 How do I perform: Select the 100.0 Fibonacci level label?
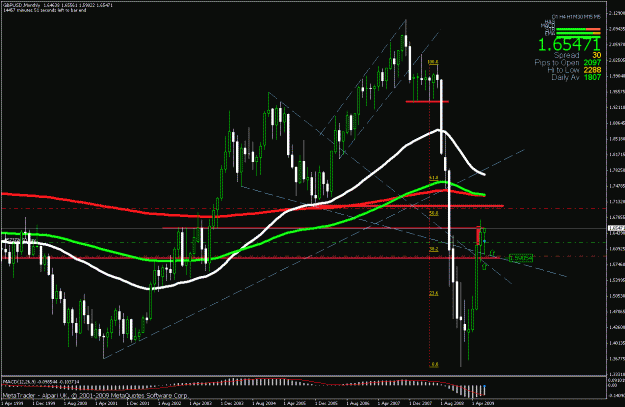click(433, 62)
